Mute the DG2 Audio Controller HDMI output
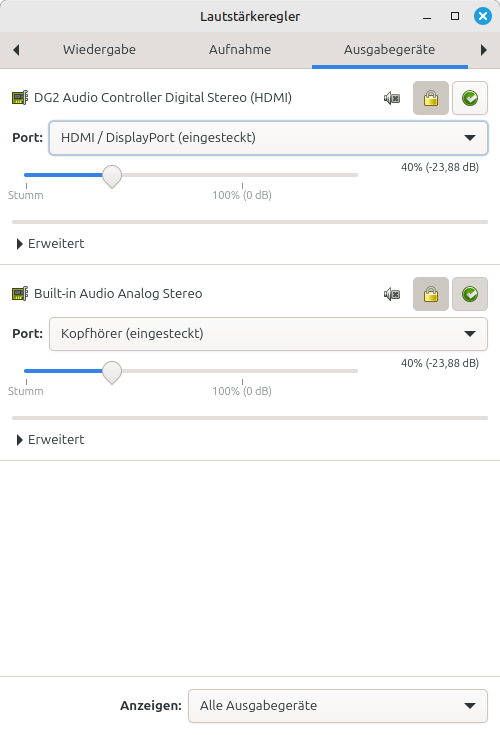 pos(392,98)
